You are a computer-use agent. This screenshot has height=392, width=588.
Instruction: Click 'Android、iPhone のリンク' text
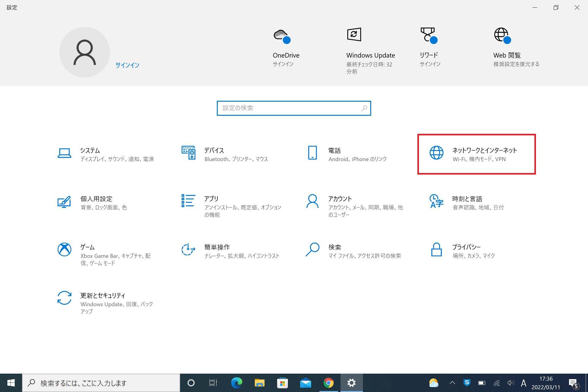tap(358, 159)
